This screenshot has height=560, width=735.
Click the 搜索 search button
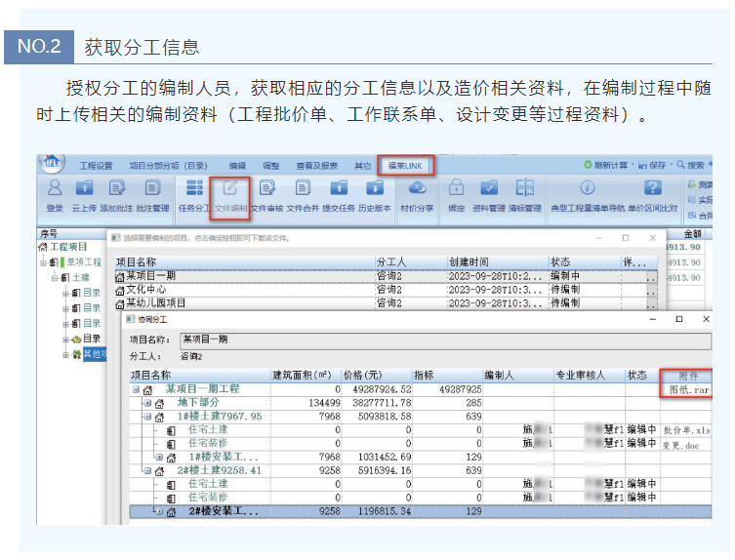690,165
